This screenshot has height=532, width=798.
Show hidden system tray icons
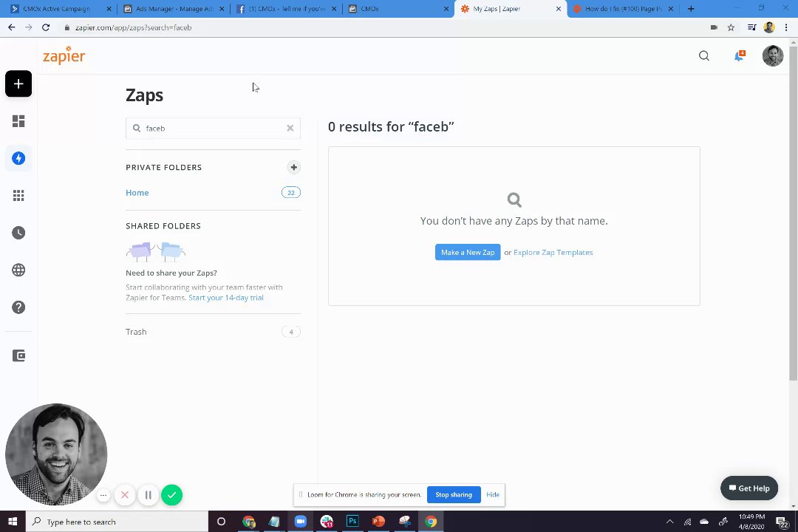click(669, 522)
